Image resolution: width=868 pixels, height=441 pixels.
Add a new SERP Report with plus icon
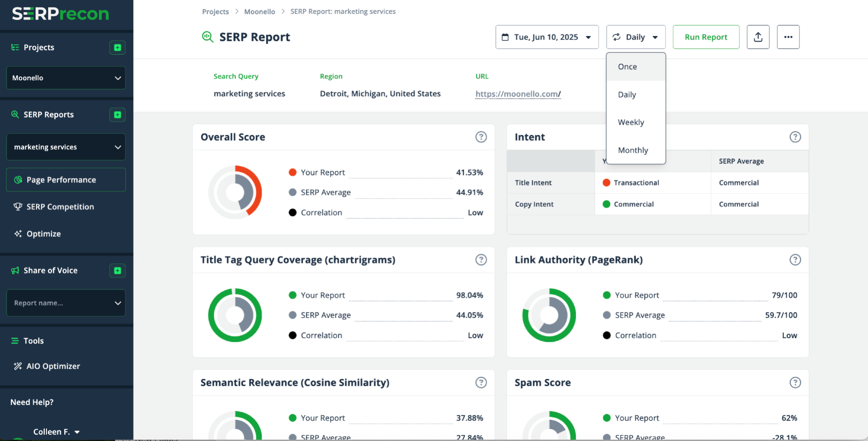[117, 114]
